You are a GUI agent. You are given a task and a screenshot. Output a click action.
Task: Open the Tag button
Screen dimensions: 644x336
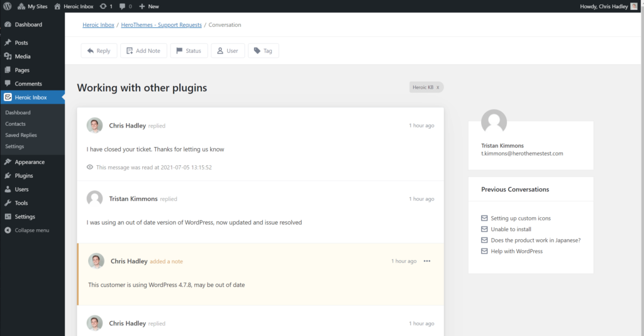263,51
